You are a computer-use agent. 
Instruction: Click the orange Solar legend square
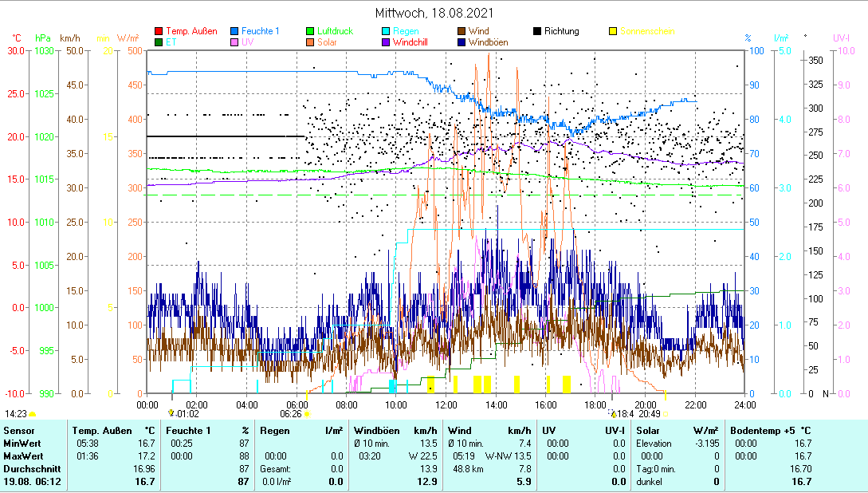pos(312,43)
